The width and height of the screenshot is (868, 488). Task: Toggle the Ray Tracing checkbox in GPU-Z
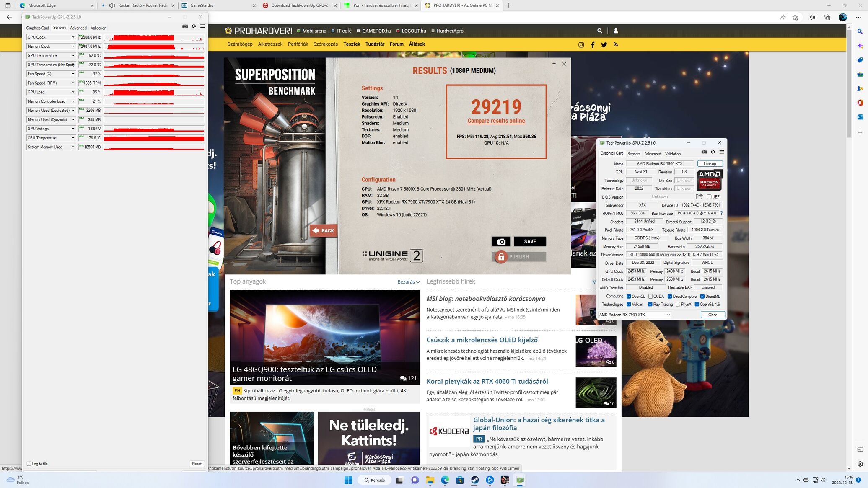650,305
